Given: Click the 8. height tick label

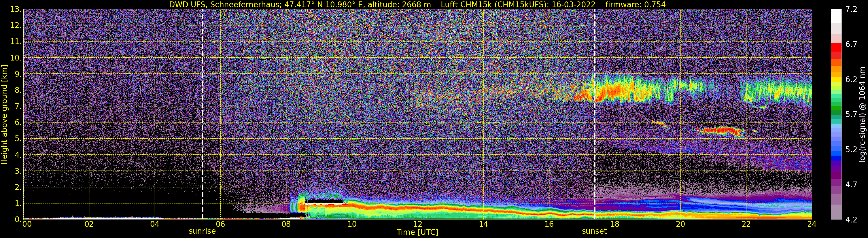Looking at the screenshot, I should (18, 90).
